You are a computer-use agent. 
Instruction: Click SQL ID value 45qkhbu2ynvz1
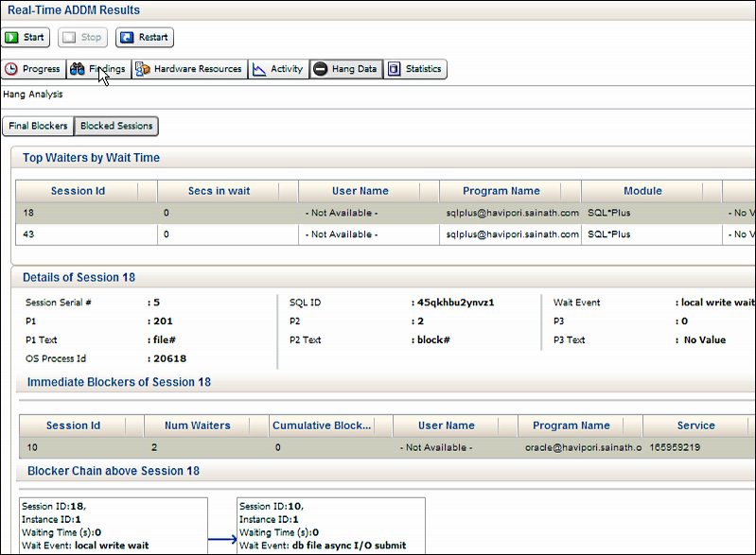(456, 303)
